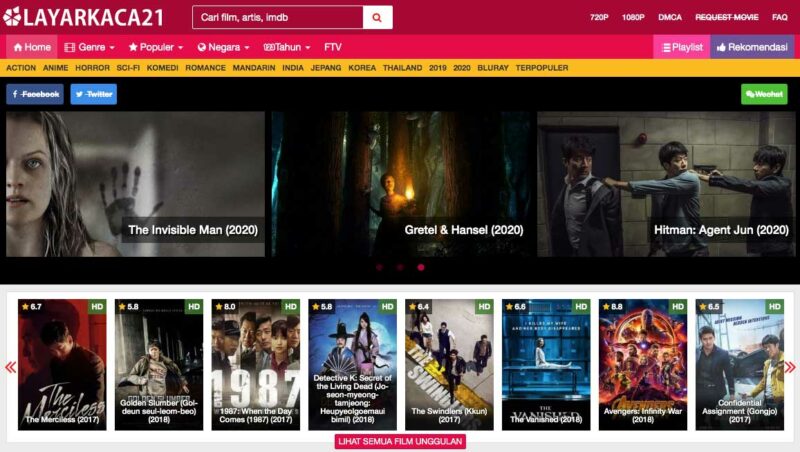Screen dimensions: 800x452
Task: Open Detective K: Secret of Living Dead poster
Action: 353,364
